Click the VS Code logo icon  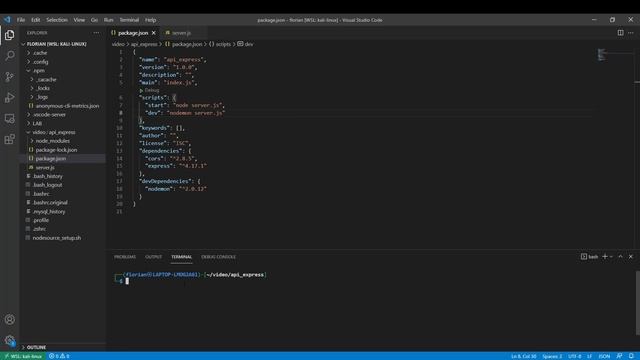tap(7, 20)
